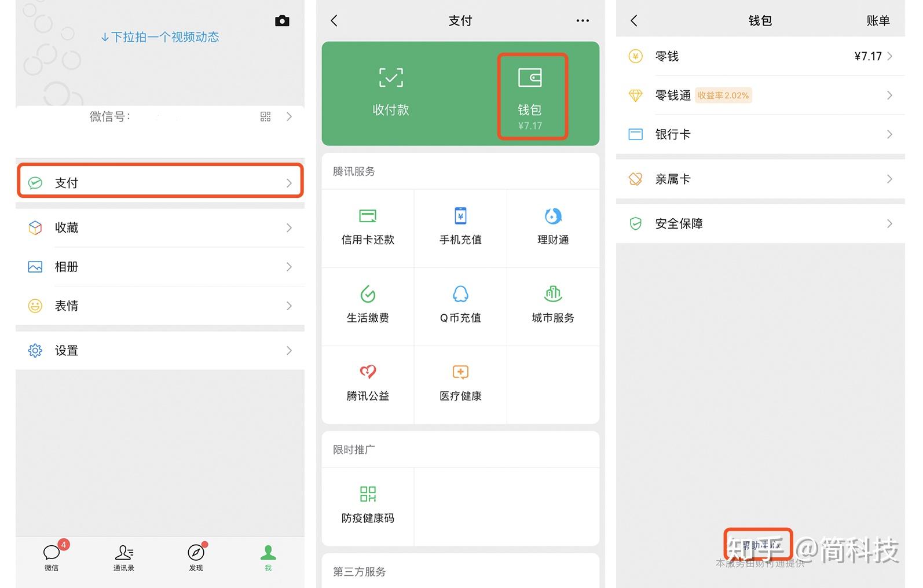Open 腾讯公益 charity service
923x588 pixels.
(x=368, y=384)
